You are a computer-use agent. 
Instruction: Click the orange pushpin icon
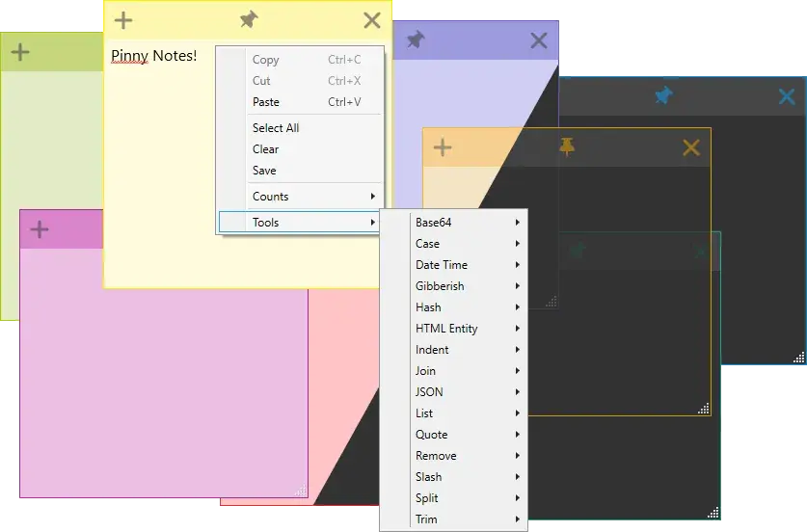click(567, 147)
